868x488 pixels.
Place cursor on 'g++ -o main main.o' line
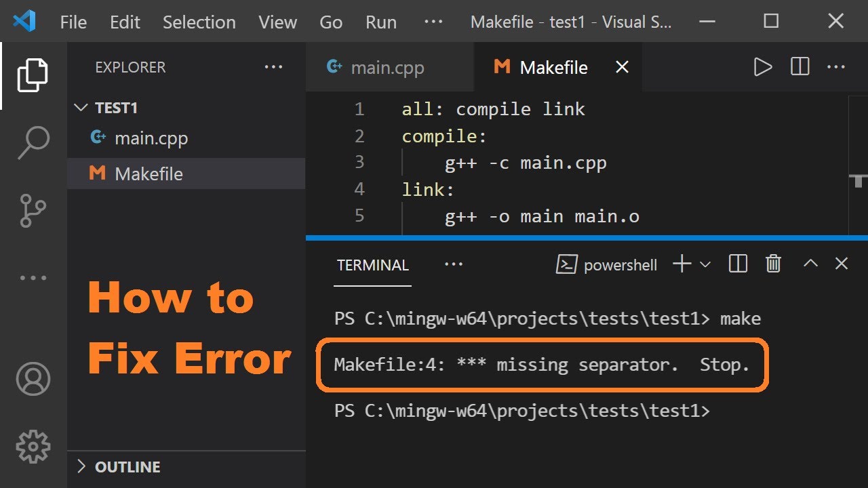(542, 216)
